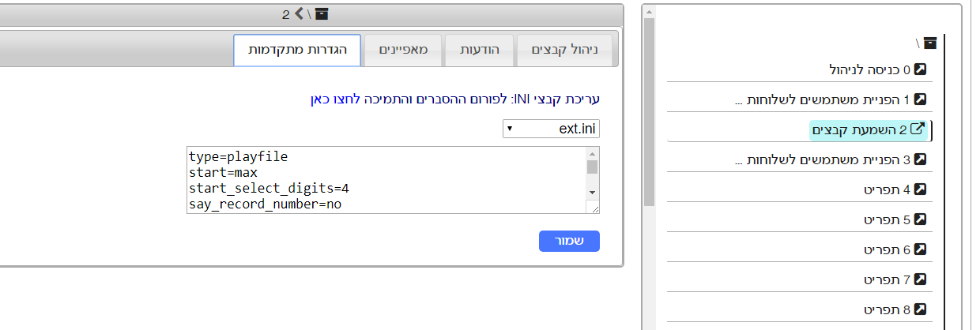Click the archive icon in breadcrumb header
The image size is (980, 330).
tap(322, 13)
